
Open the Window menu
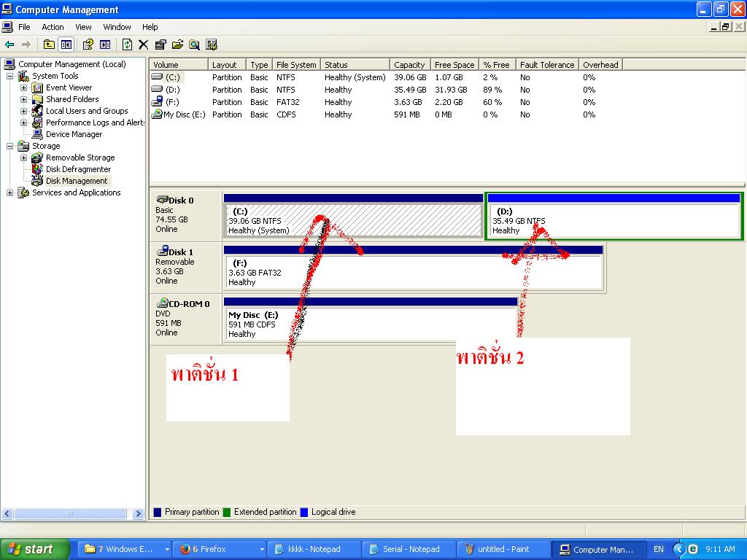117,27
